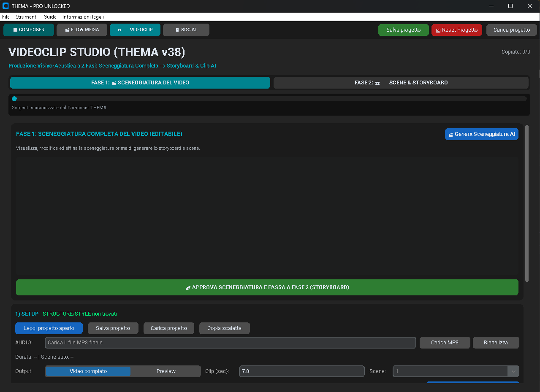This screenshot has width=540, height=392.
Task: Click Carica progetto in the Setup section
Action: pyautogui.click(x=169, y=328)
